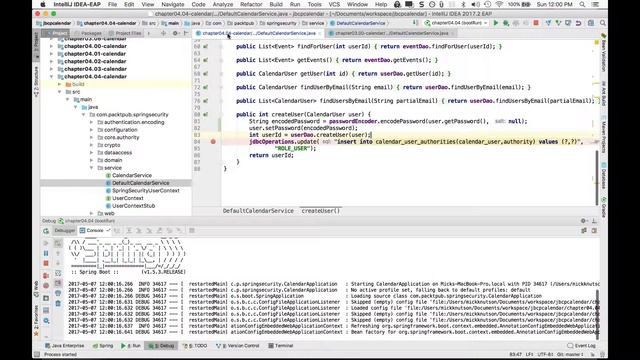Viewport: 640px width, 360px height.
Task: Clear console with the trash icon
Action: pos(58,303)
